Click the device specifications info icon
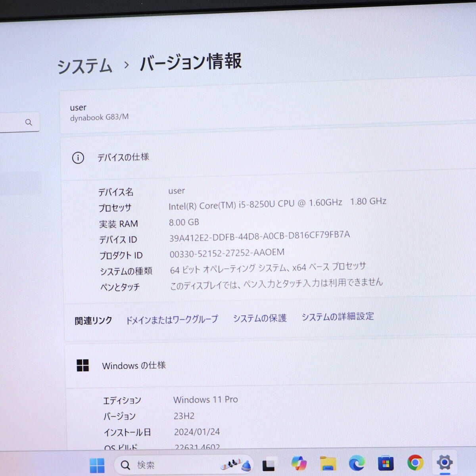The image size is (476, 476). [78, 158]
